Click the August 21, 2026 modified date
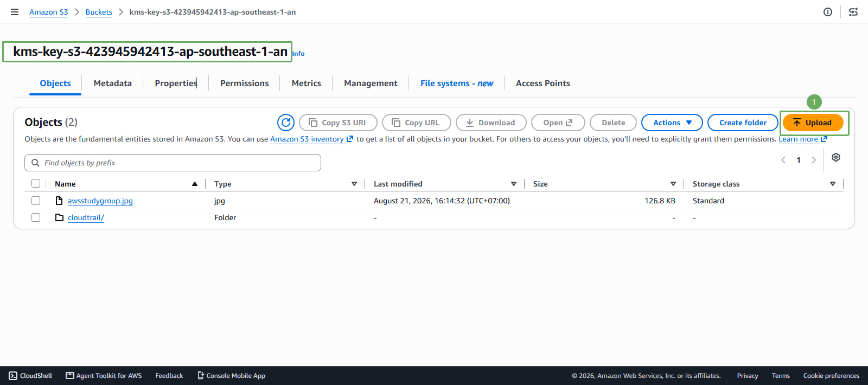This screenshot has height=385, width=868. coord(442,201)
